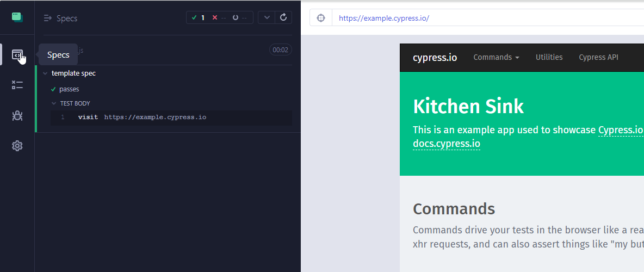Click the Cypress logo icon
644x272 pixels.
click(17, 17)
